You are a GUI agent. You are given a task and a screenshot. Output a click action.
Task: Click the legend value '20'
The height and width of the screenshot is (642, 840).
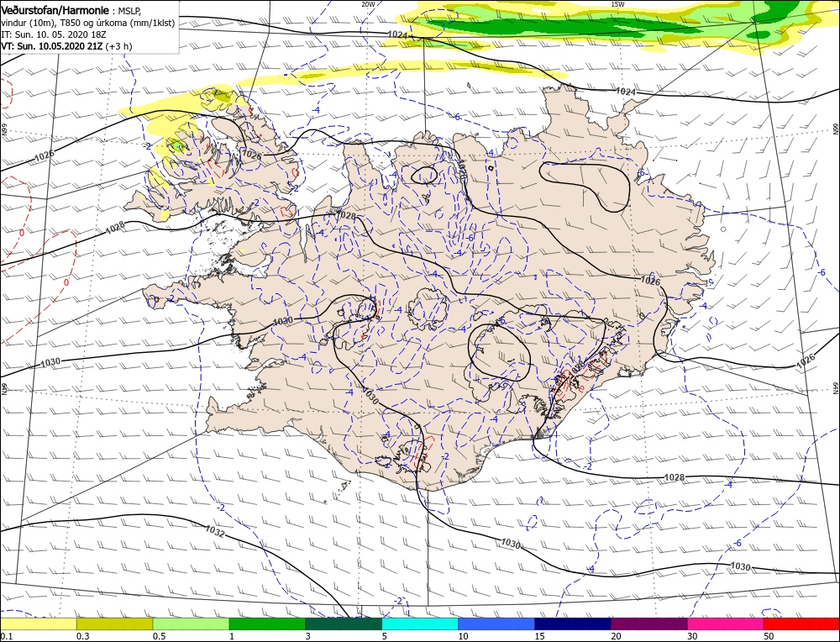[x=617, y=636]
